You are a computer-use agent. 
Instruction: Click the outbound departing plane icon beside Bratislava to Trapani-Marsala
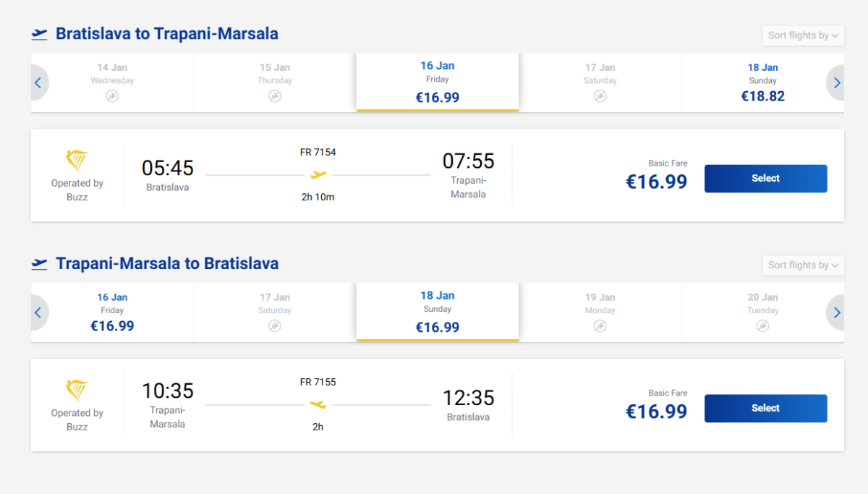pyautogui.click(x=39, y=34)
